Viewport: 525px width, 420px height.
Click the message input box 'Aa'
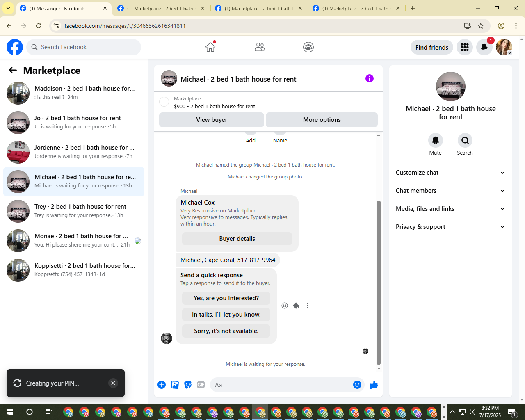tap(287, 385)
